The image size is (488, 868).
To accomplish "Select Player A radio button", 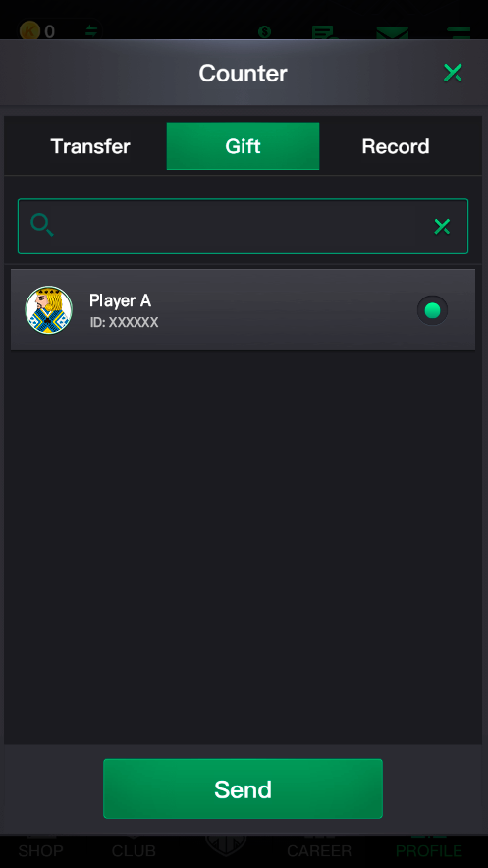I will point(432,310).
